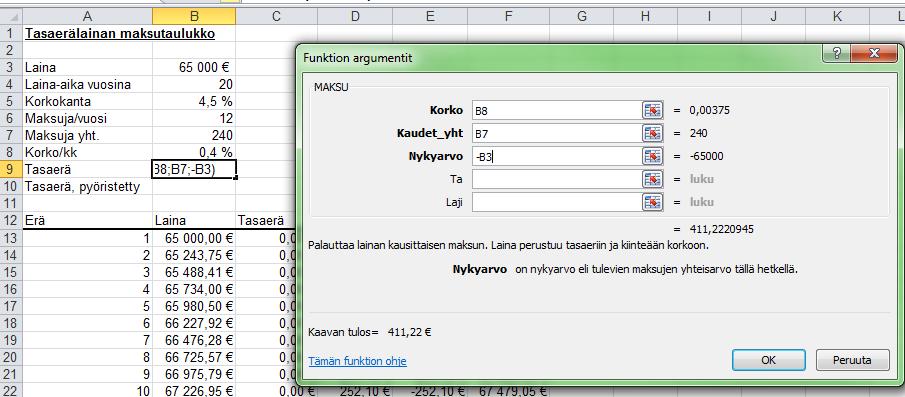
Task: Select loan amount cell 65 000 €
Action: point(194,67)
